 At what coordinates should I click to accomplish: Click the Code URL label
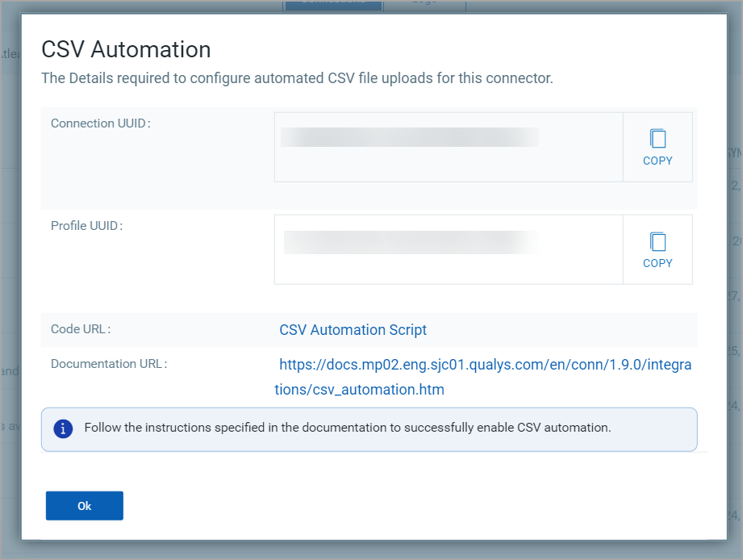pos(81,329)
